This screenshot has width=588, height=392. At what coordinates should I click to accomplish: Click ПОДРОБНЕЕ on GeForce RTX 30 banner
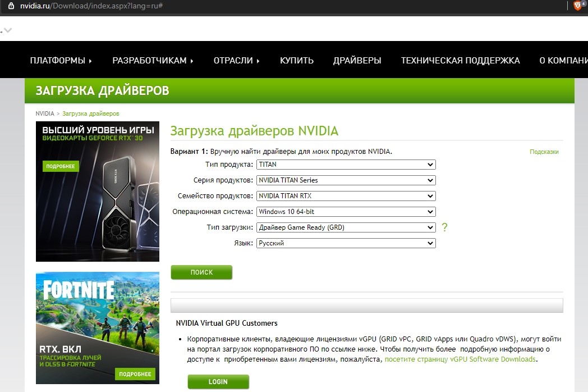tap(61, 166)
